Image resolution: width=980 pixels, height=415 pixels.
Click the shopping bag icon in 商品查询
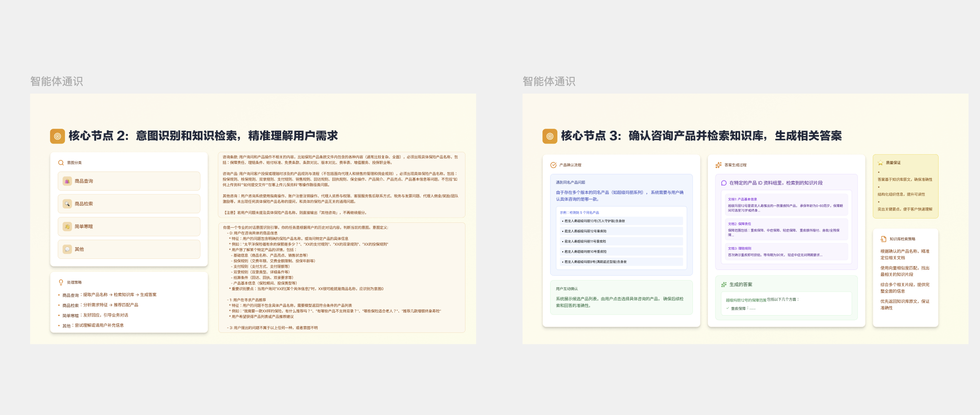[x=67, y=182]
